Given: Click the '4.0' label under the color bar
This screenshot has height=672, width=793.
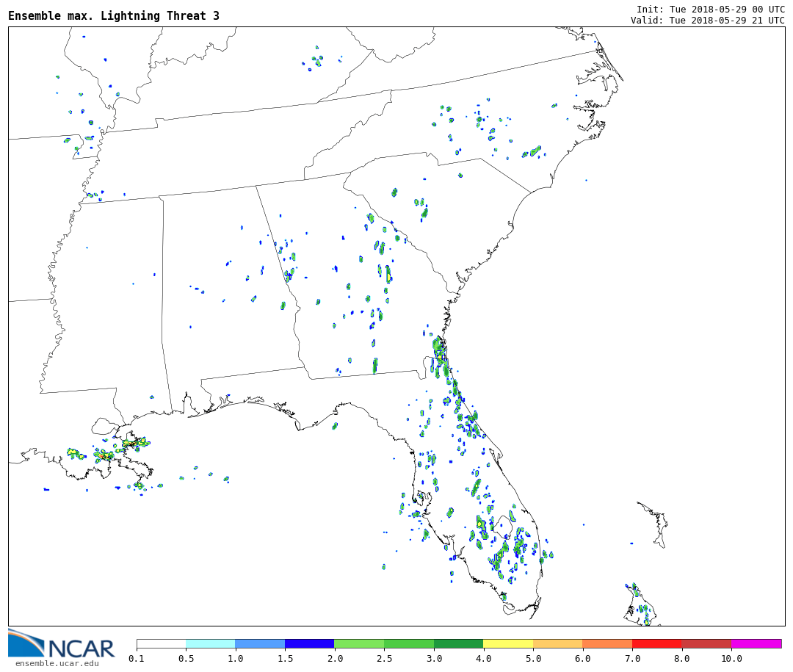Looking at the screenshot, I should [483, 659].
